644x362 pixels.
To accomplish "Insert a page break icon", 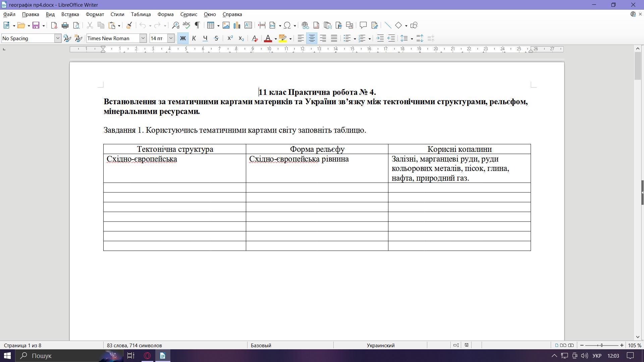I will (262, 25).
